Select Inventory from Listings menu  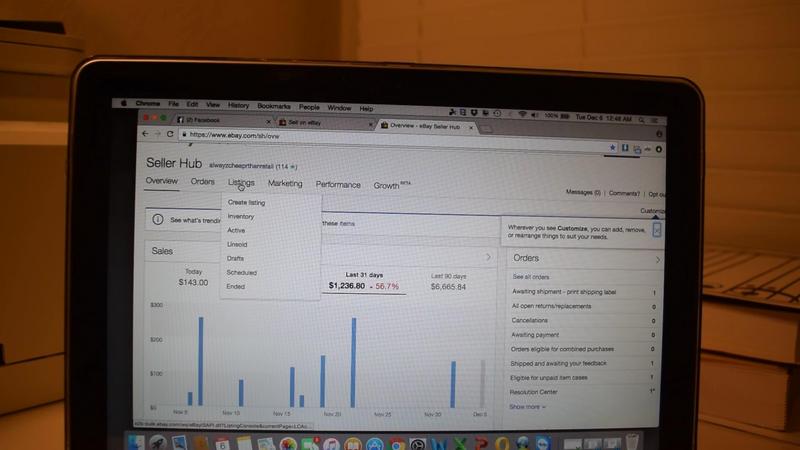[240, 216]
